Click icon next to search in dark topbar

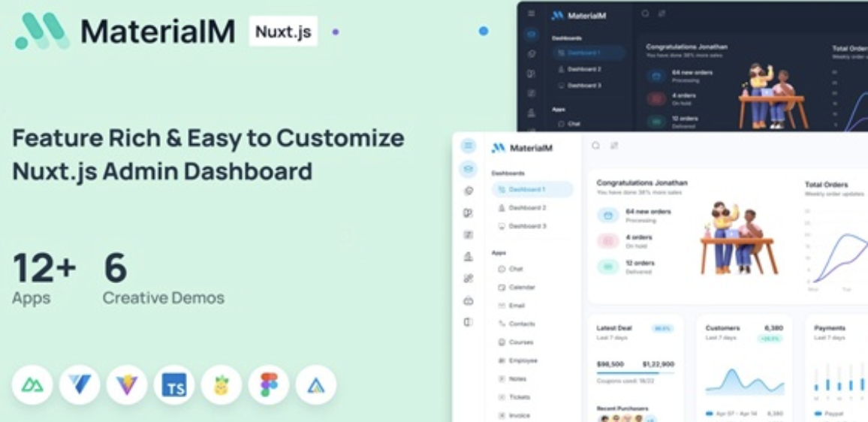(x=662, y=14)
